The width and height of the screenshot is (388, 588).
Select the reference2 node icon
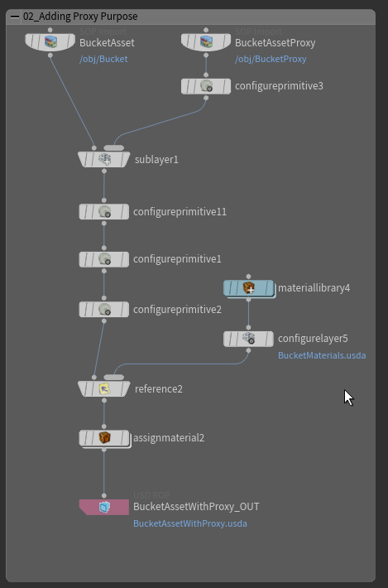click(x=104, y=389)
